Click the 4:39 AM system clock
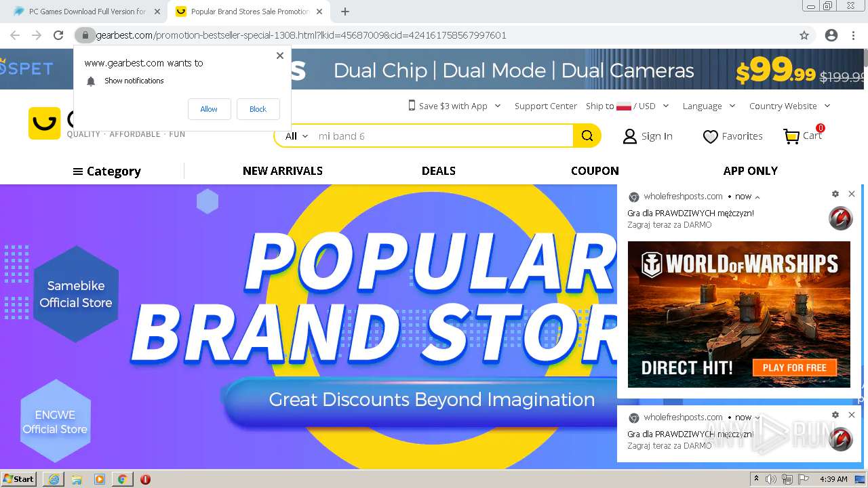This screenshot has width=868, height=488. (x=833, y=479)
